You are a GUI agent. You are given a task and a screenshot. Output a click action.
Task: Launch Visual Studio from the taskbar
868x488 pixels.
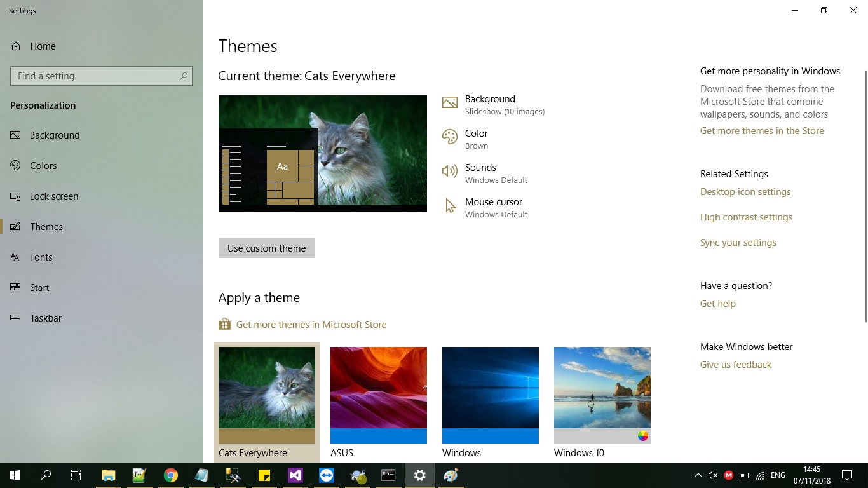point(295,475)
